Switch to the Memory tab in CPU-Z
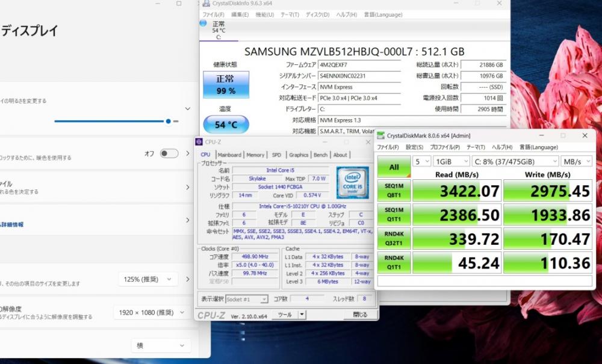Image resolution: width=602 pixels, height=364 pixels. coord(255,155)
